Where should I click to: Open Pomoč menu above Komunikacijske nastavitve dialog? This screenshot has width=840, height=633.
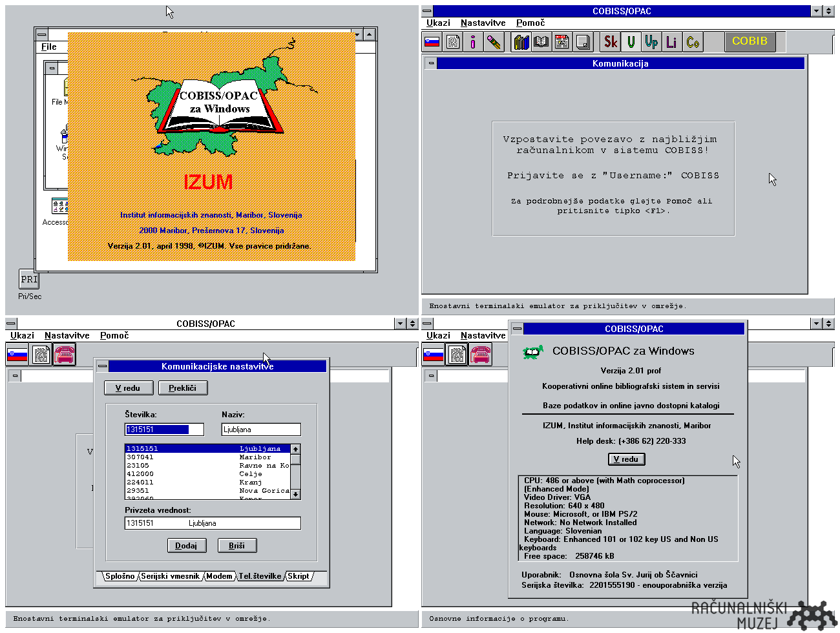(114, 335)
